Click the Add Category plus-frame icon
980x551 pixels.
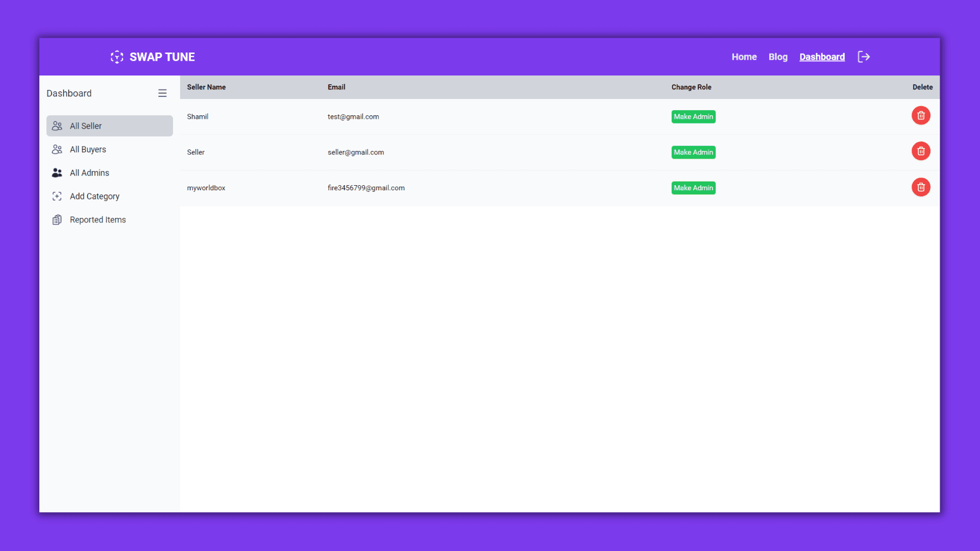(57, 196)
